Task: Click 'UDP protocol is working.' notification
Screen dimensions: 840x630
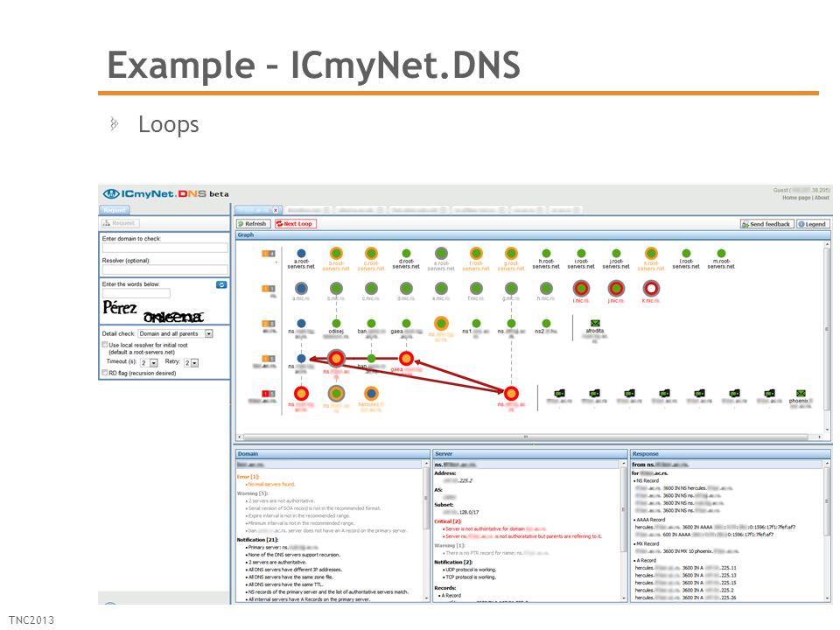Action: point(471,570)
